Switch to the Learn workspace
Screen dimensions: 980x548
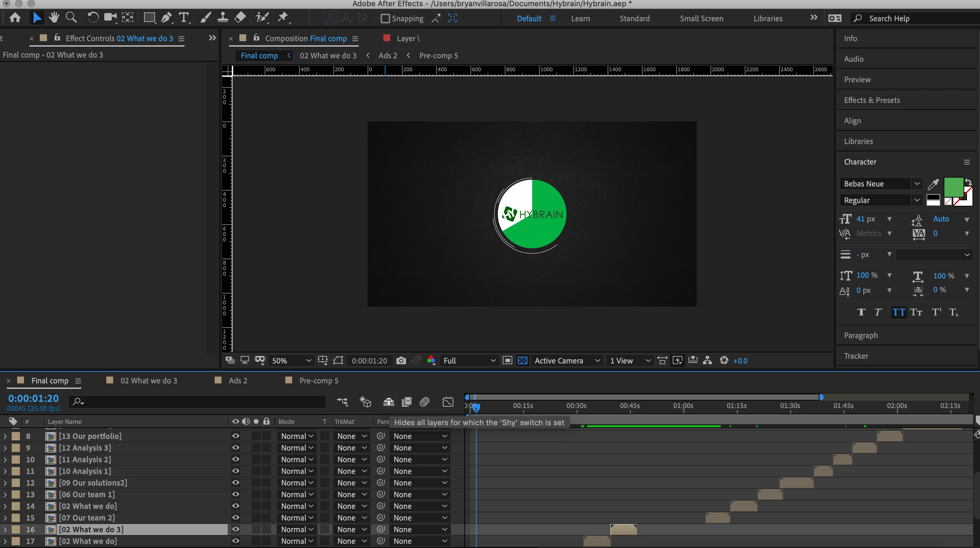[580, 18]
